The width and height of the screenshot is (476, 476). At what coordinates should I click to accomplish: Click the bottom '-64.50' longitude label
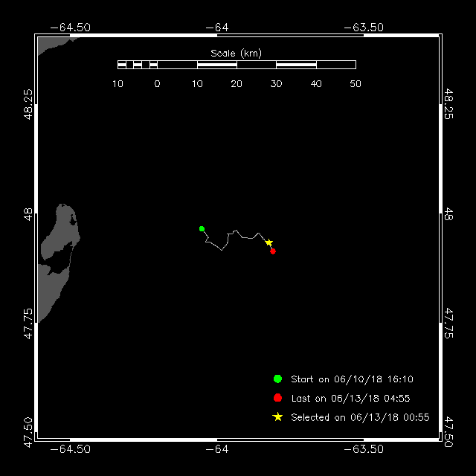tap(70, 449)
